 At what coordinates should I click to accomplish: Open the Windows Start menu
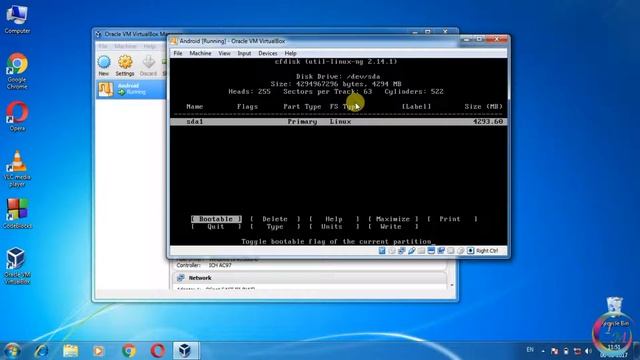(11, 351)
